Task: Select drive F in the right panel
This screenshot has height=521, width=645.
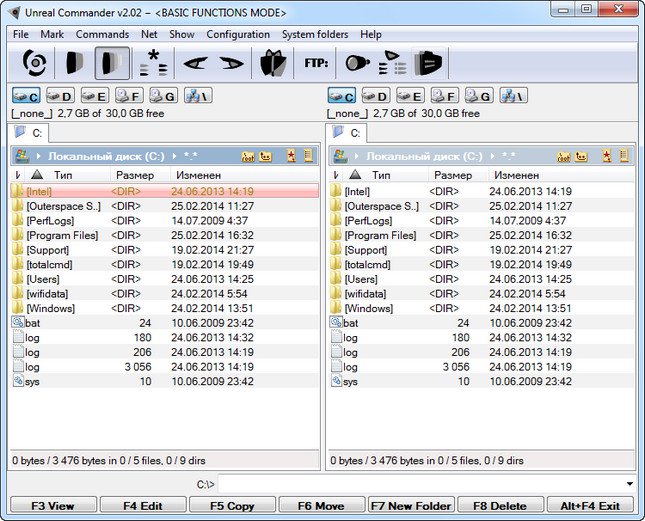Action: pos(445,96)
